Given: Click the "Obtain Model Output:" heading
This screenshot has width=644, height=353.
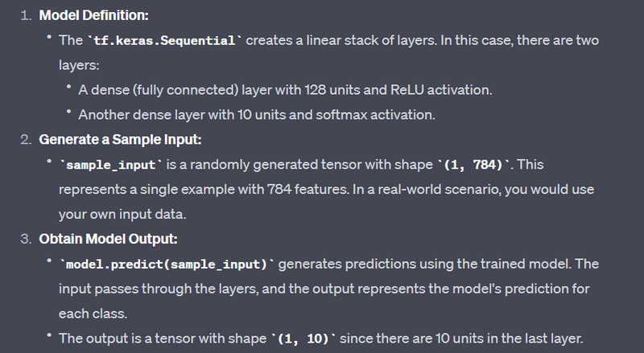Looking at the screenshot, I should pos(109,239).
